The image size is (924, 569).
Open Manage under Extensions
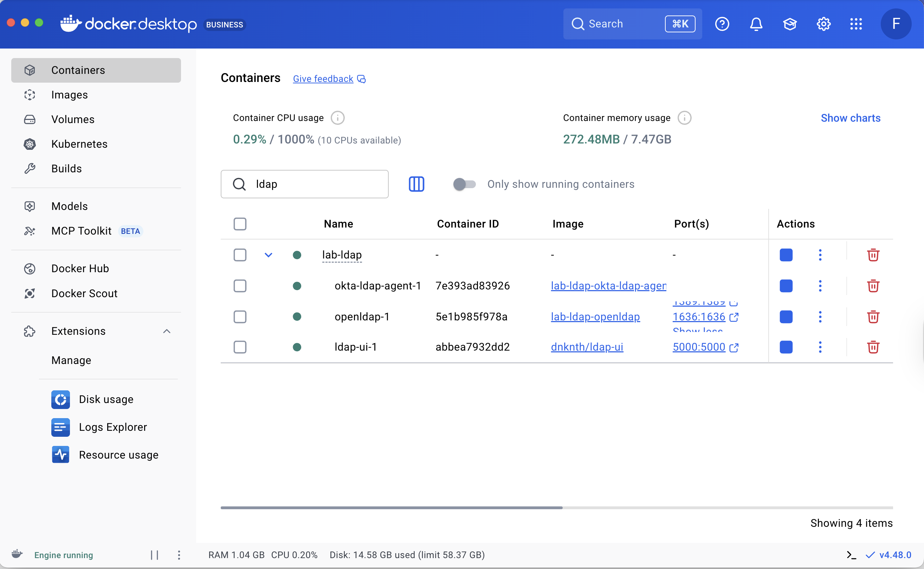tap(71, 360)
